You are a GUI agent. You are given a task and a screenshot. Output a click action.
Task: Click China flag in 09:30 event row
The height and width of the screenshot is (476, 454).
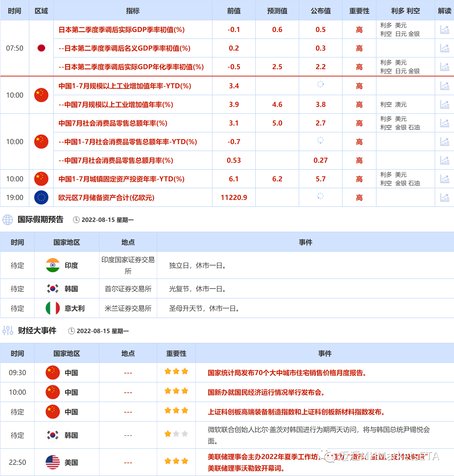[x=52, y=372]
